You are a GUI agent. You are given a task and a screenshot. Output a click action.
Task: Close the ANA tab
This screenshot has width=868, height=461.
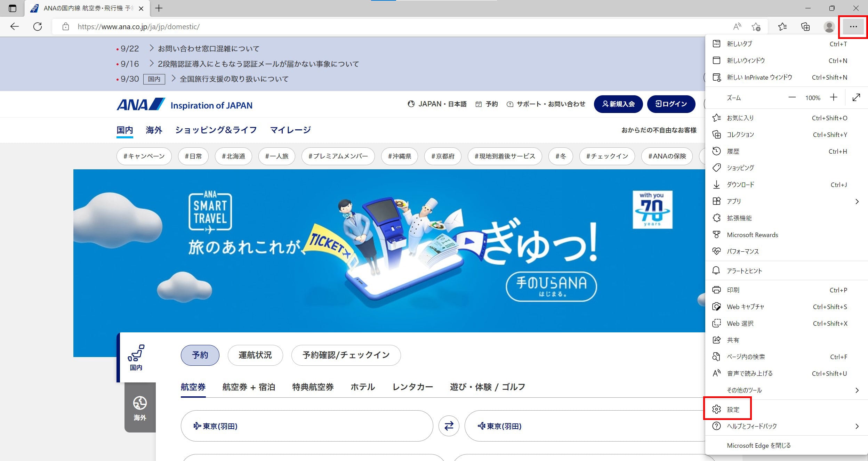click(141, 8)
